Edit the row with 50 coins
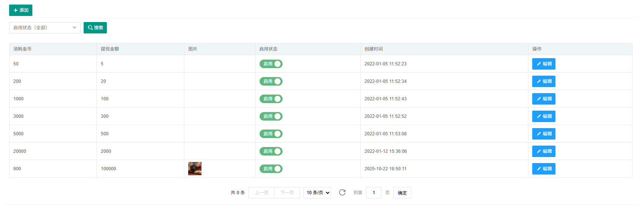 543,64
